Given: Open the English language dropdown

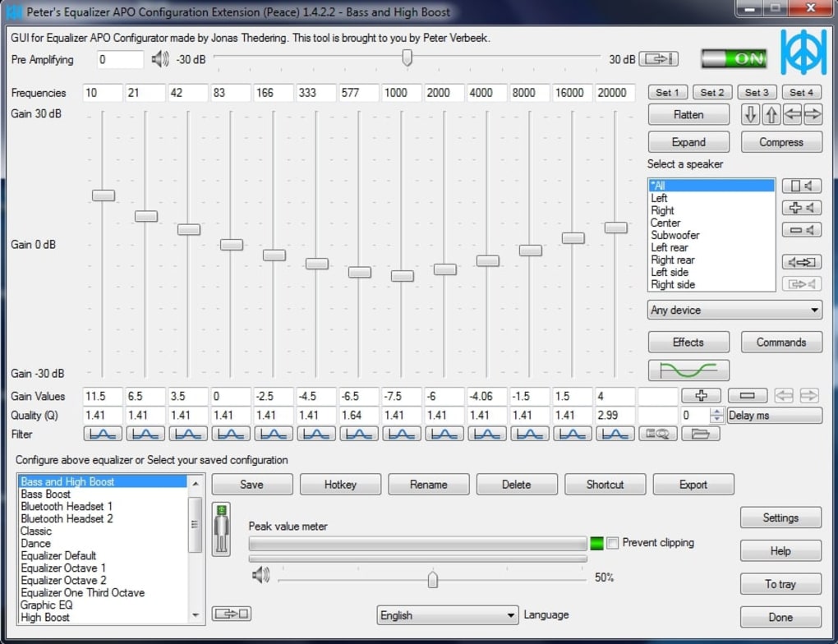Looking at the screenshot, I should [x=448, y=615].
